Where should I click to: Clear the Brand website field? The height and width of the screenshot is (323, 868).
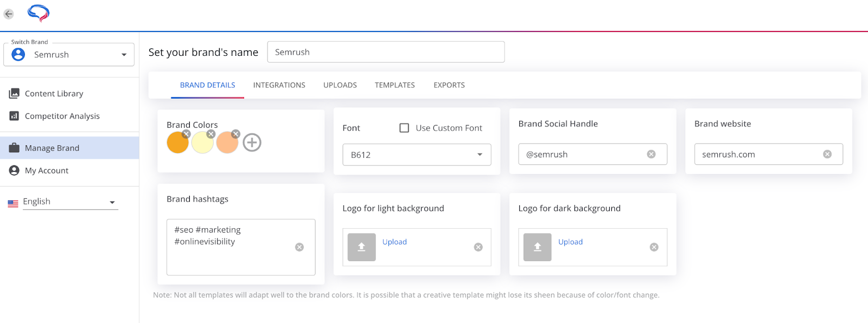pos(827,154)
